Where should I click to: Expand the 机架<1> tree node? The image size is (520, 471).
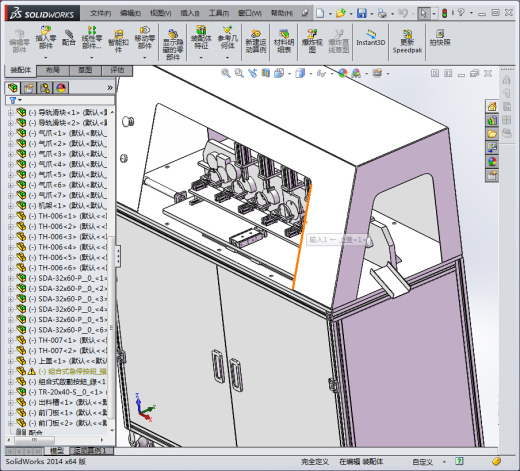pyautogui.click(x=10, y=206)
